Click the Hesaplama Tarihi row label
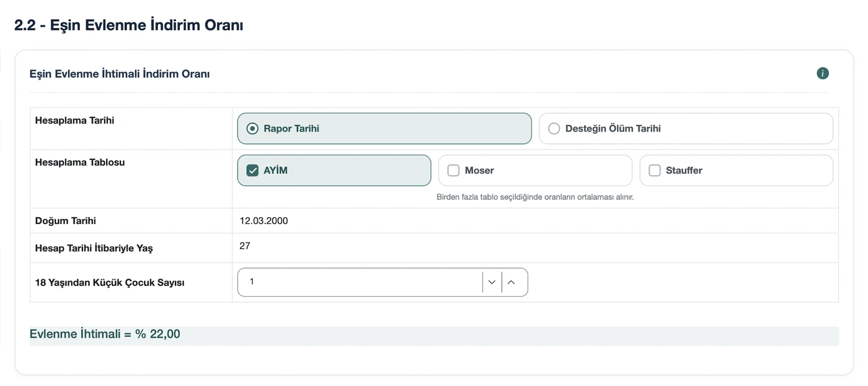This screenshot has height=386, width=868. [x=74, y=120]
